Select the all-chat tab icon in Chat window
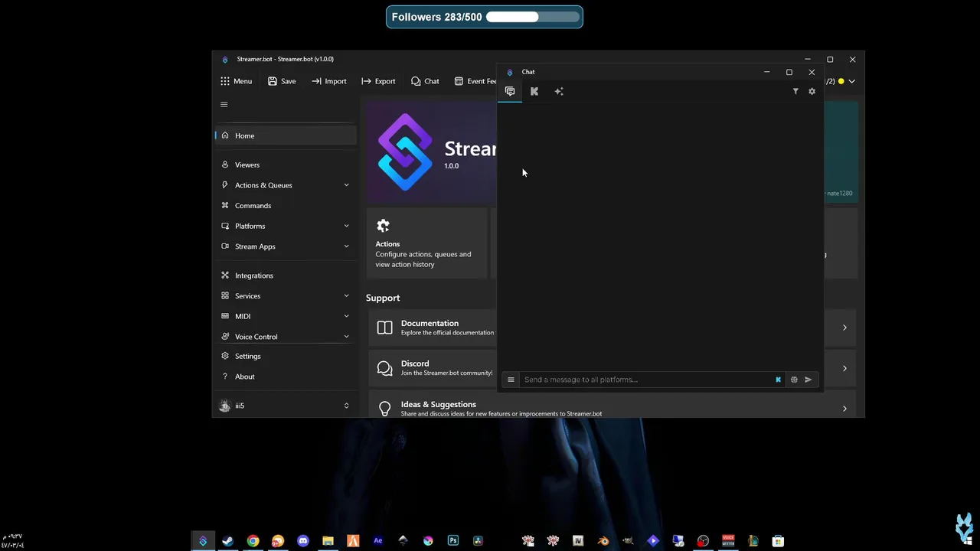980x551 pixels. (510, 91)
